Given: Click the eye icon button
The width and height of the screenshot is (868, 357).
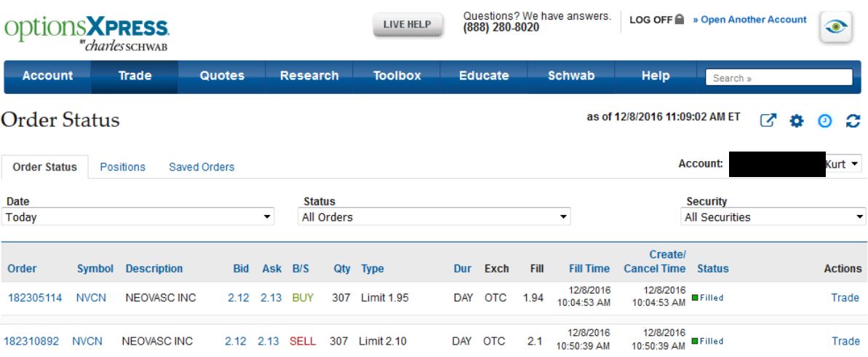Looking at the screenshot, I should pos(836,27).
